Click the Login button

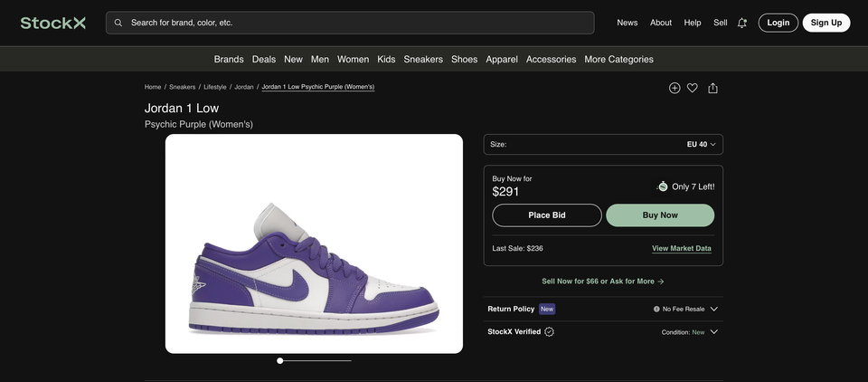tap(778, 23)
